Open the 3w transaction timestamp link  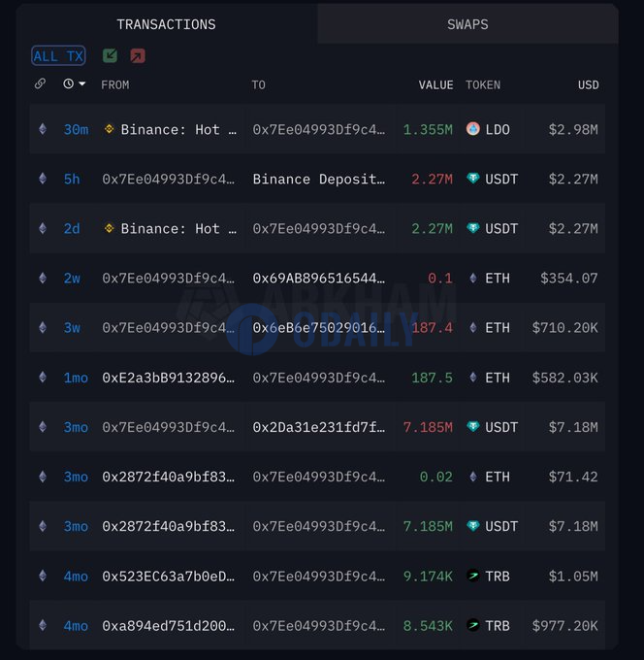72,327
